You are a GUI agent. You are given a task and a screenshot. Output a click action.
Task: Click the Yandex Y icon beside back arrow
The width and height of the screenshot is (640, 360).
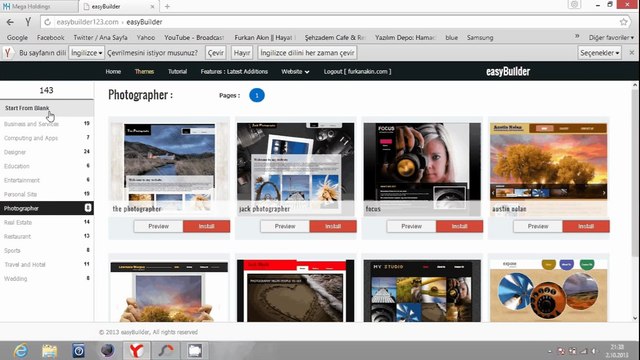pyautogui.click(x=28, y=22)
